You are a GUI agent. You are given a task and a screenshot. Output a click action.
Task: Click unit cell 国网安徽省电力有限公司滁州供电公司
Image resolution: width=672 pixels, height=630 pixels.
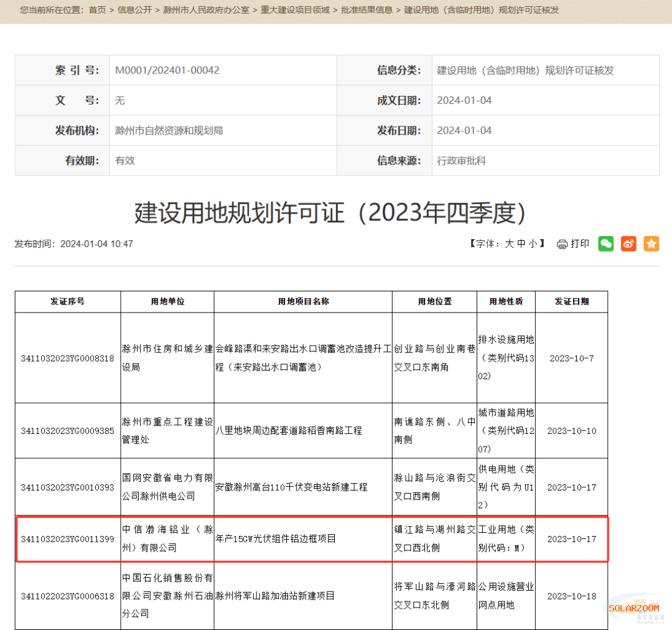click(x=167, y=487)
